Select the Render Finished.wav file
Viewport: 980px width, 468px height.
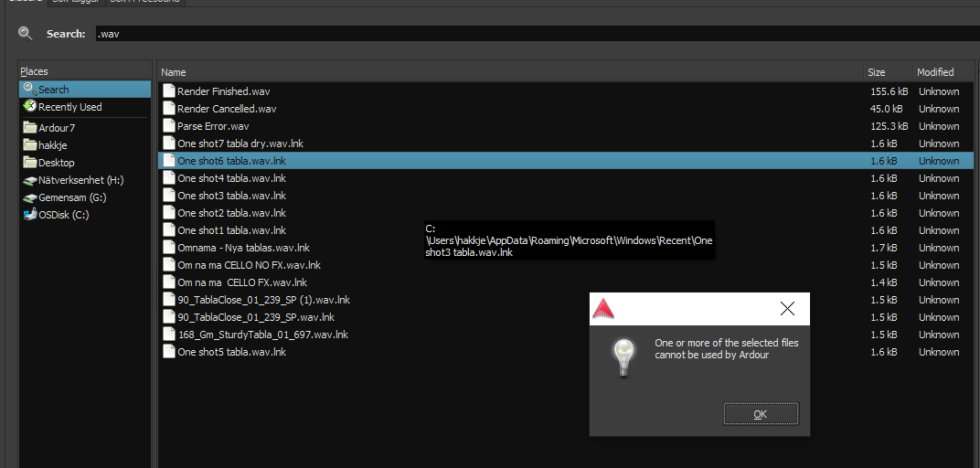[x=223, y=91]
